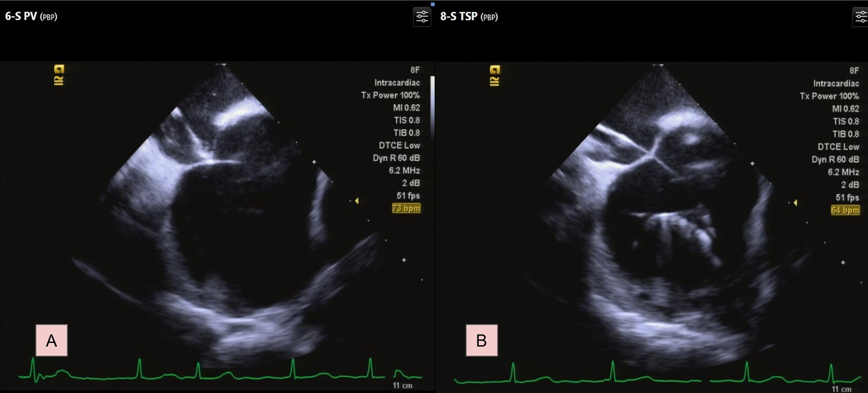868x393 pixels.
Task: Click the Intracardiac preset label in right panel
Action: click(x=836, y=84)
